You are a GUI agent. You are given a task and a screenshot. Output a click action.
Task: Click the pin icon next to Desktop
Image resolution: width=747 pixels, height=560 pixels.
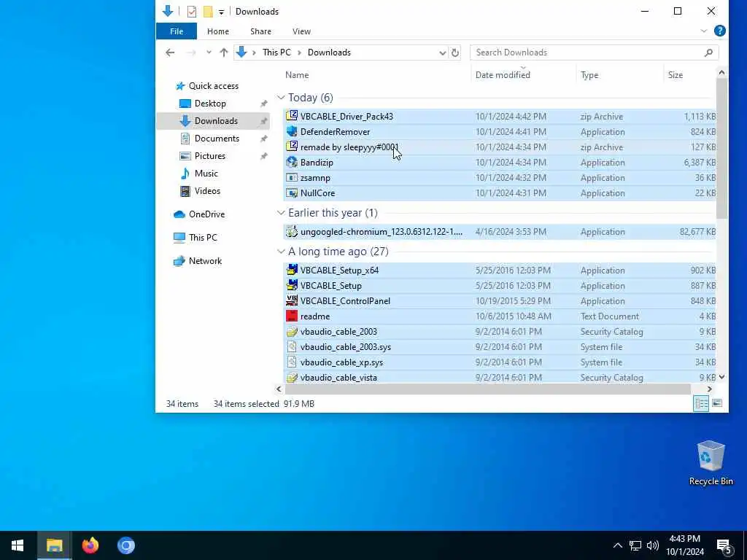(263, 104)
